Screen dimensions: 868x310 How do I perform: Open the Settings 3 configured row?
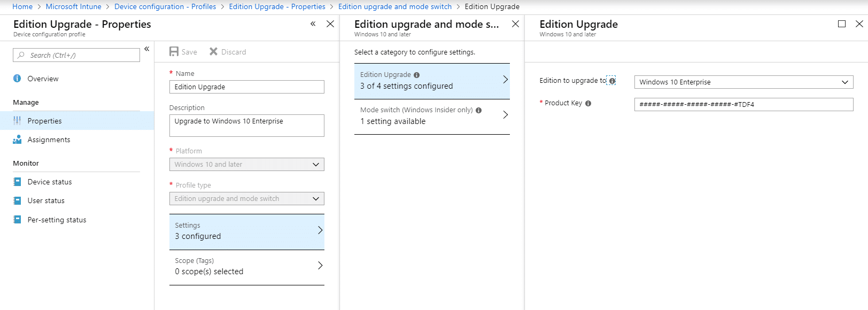pyautogui.click(x=247, y=232)
